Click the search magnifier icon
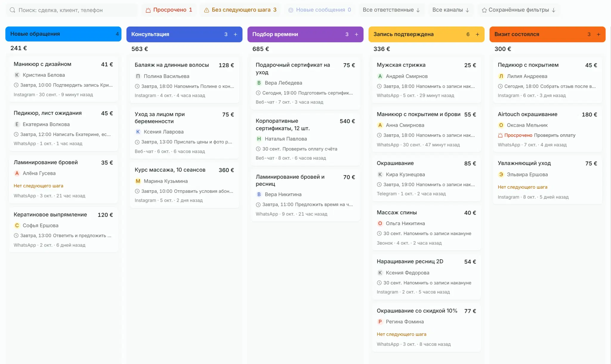The image size is (611, 364). pos(12,10)
